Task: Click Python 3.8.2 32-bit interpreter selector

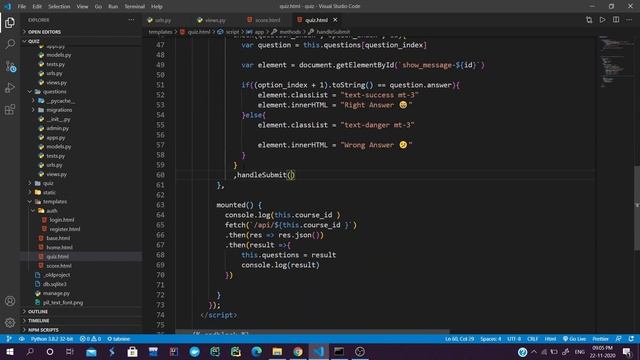Action: (52, 339)
